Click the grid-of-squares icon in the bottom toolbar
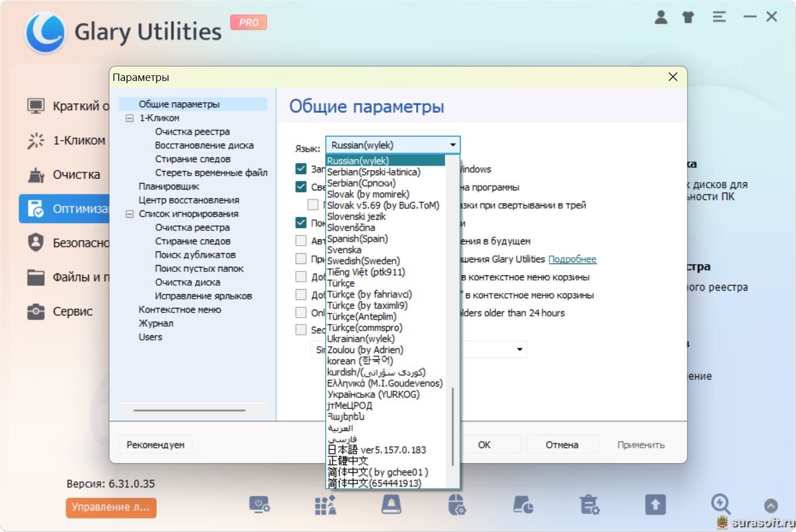Image resolution: width=796 pixels, height=532 pixels. click(325, 505)
